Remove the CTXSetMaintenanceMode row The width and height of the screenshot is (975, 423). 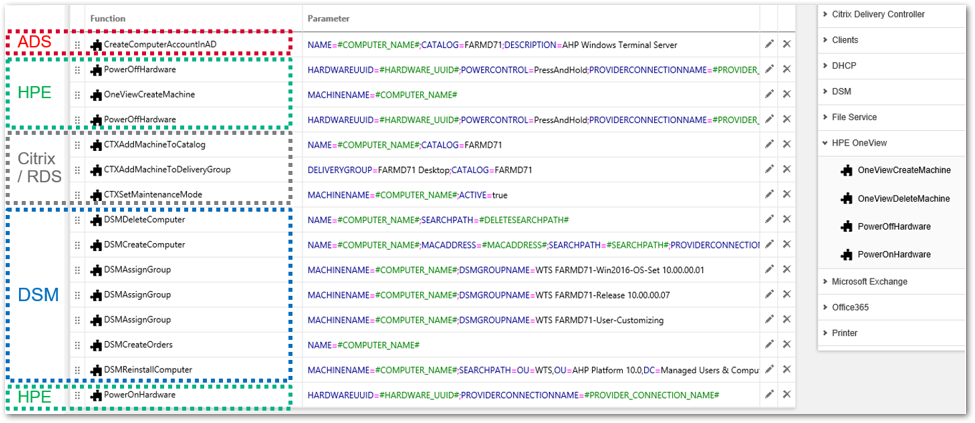tap(787, 195)
